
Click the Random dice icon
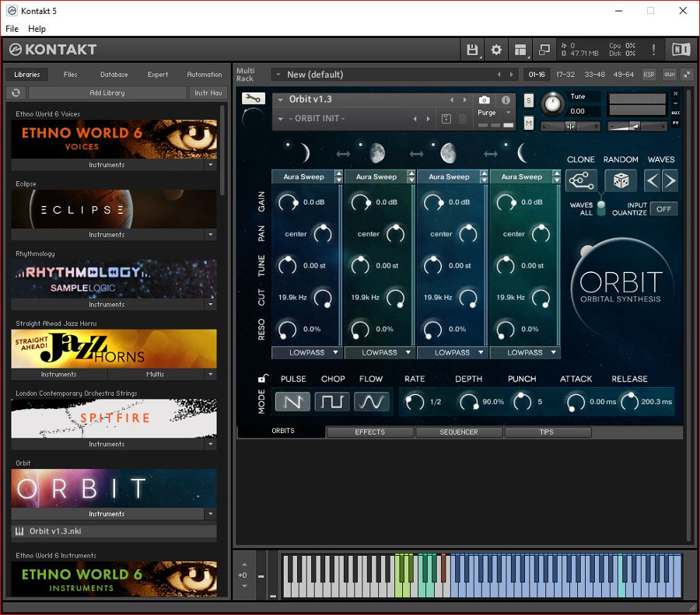[x=621, y=180]
